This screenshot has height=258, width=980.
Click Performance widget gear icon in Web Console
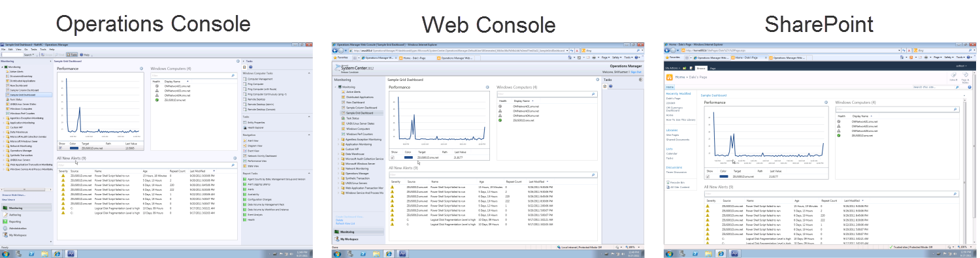[487, 87]
